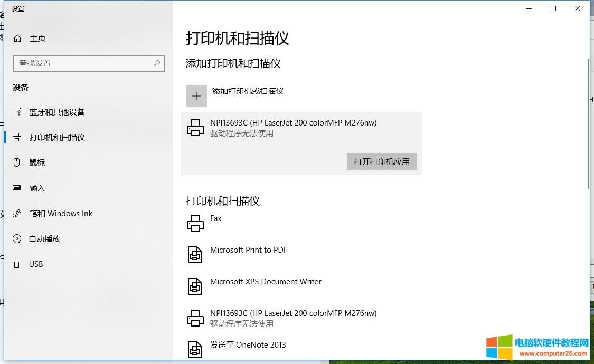Open the USB settings page
This screenshot has width=594, height=364.
pos(36,264)
